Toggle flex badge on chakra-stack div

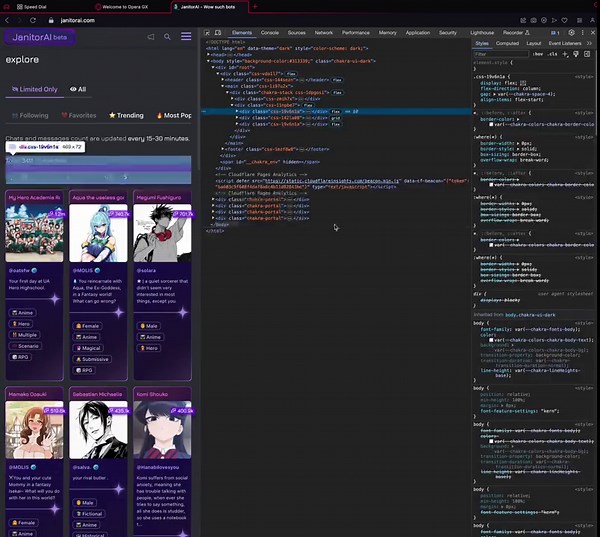pyautogui.click(x=337, y=93)
